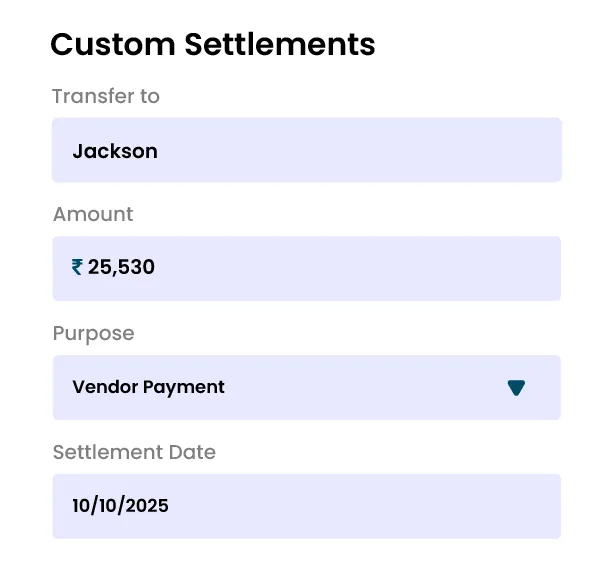The image size is (603, 572).
Task: Click the Amount label
Action: [x=93, y=214]
